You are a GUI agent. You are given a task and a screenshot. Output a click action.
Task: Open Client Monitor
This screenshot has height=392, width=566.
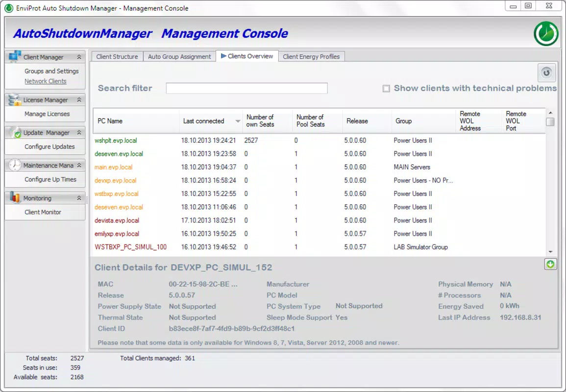[x=43, y=212]
